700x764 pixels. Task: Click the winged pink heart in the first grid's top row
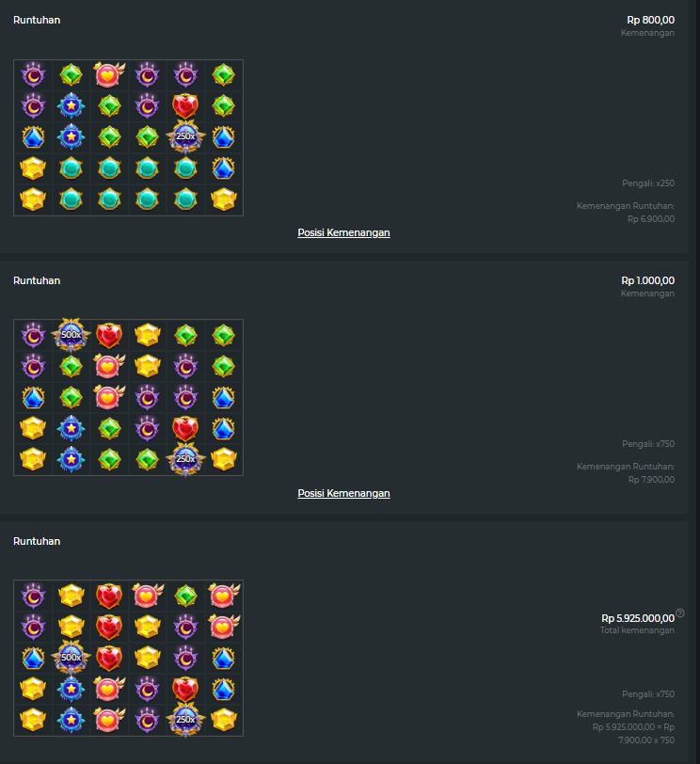pos(109,74)
